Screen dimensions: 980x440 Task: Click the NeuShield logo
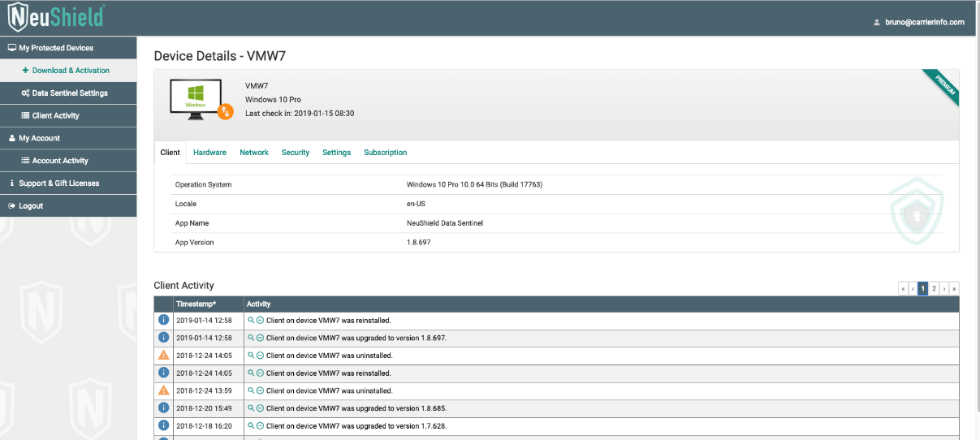[x=56, y=17]
